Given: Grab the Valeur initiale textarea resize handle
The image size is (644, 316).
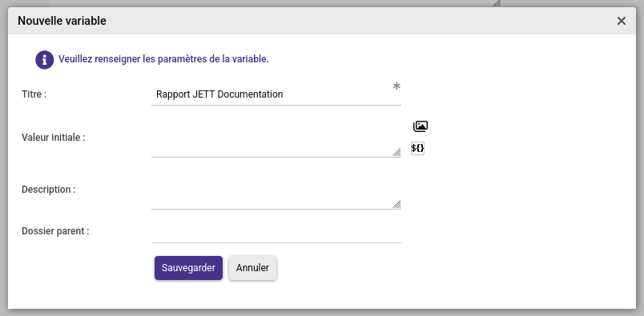Looking at the screenshot, I should click(x=396, y=152).
